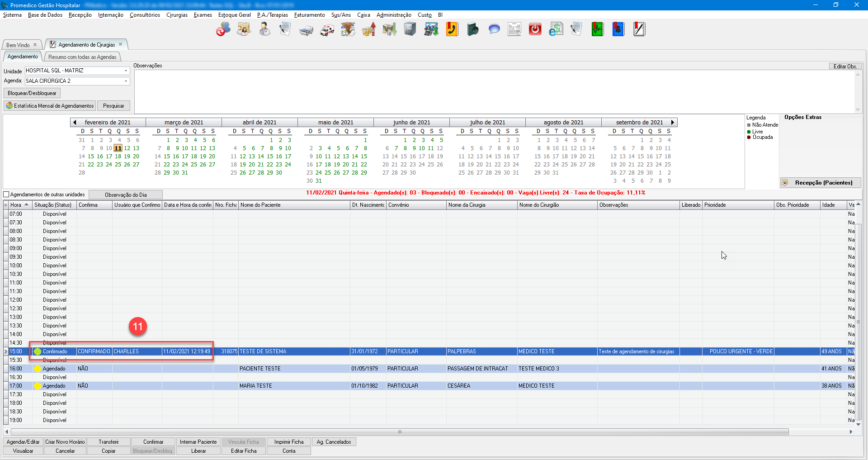This screenshot has width=868, height=460.
Task: Click the Ag. Cancelados button
Action: [334, 442]
